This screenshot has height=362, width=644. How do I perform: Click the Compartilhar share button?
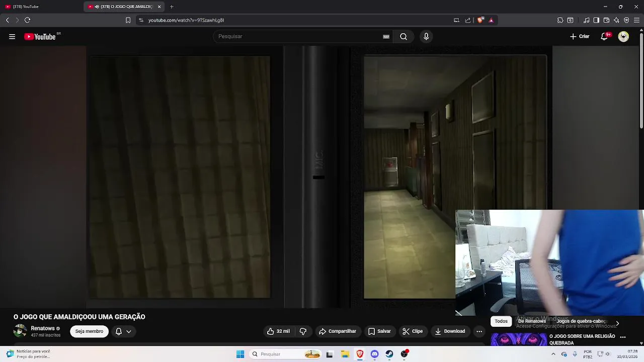pos(338,331)
